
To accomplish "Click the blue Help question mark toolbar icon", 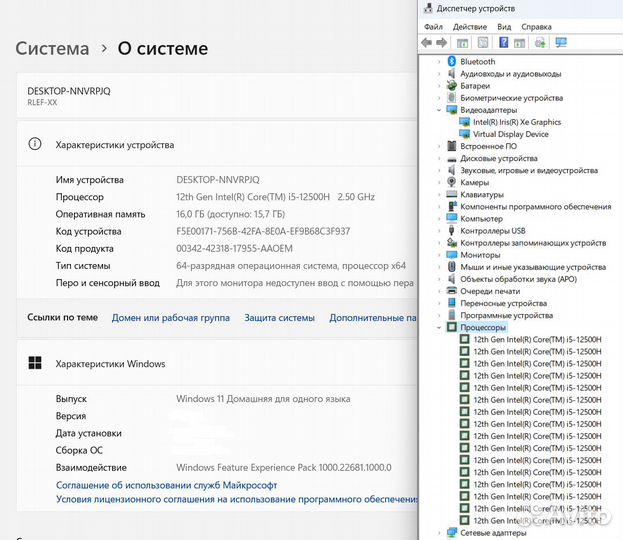I will 503,43.
